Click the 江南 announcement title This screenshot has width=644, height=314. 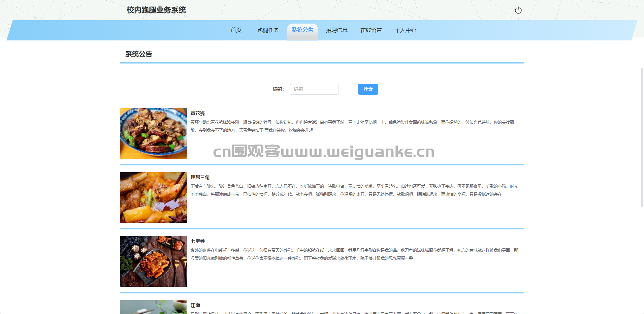[x=195, y=306]
